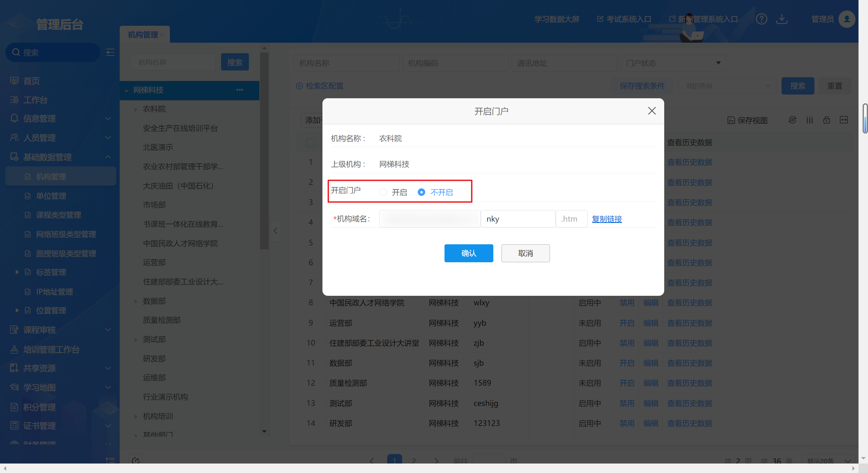868x473 pixels.
Task: Expand 位置管理 triangle in sidebar
Action: coord(17,310)
